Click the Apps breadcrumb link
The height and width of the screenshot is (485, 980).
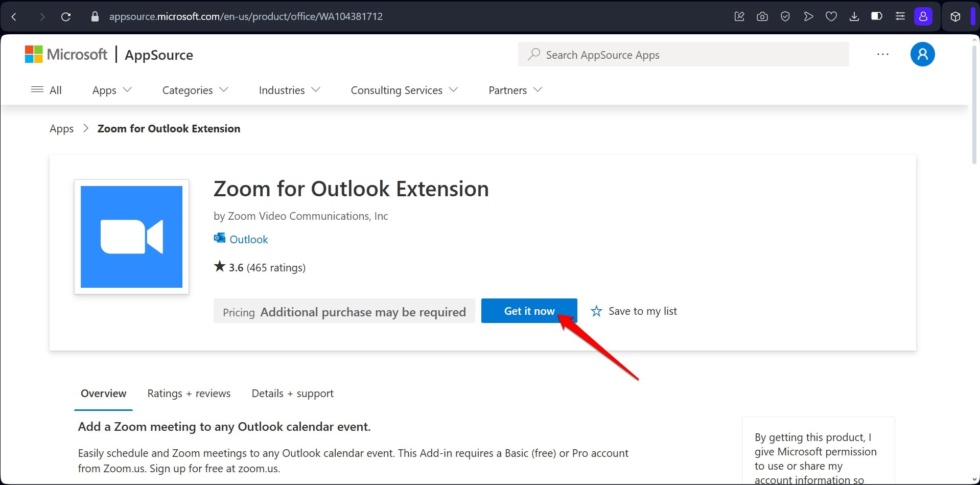pos(62,129)
